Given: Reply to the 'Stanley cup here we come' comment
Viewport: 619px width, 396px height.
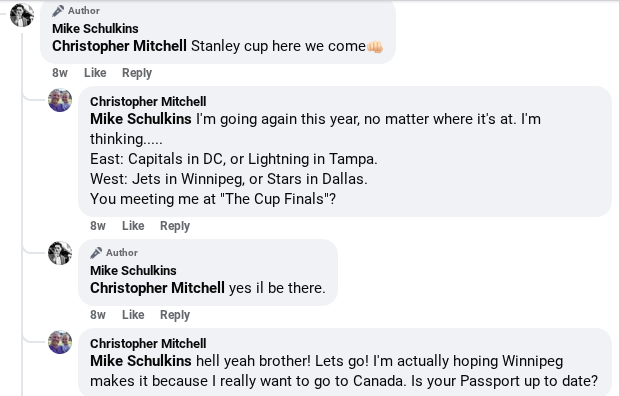Looking at the screenshot, I should [x=137, y=73].
